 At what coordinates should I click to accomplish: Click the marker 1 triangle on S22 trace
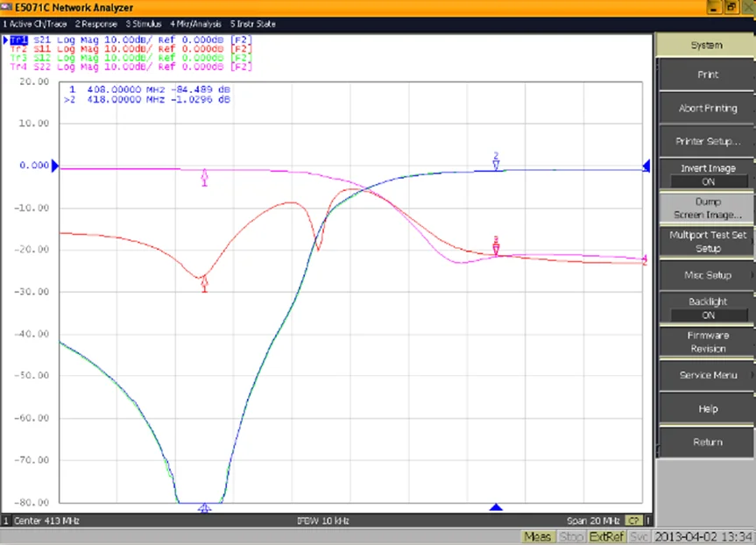coord(205,175)
